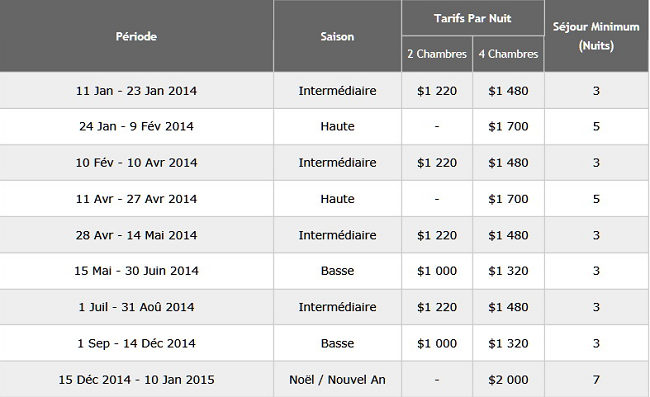The width and height of the screenshot is (650, 397).
Task: Select the 28 Avr - 14 Mai 2014 period
Action: pyautogui.click(x=136, y=235)
